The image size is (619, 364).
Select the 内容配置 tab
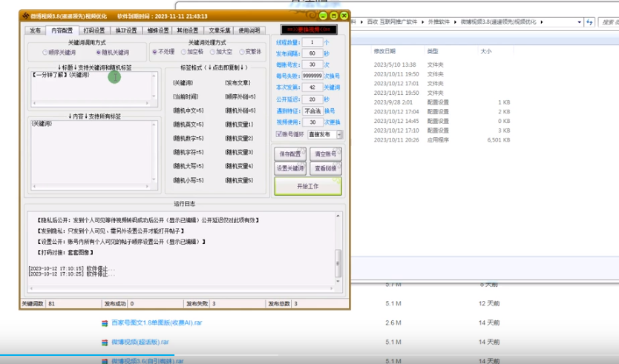coord(62,30)
